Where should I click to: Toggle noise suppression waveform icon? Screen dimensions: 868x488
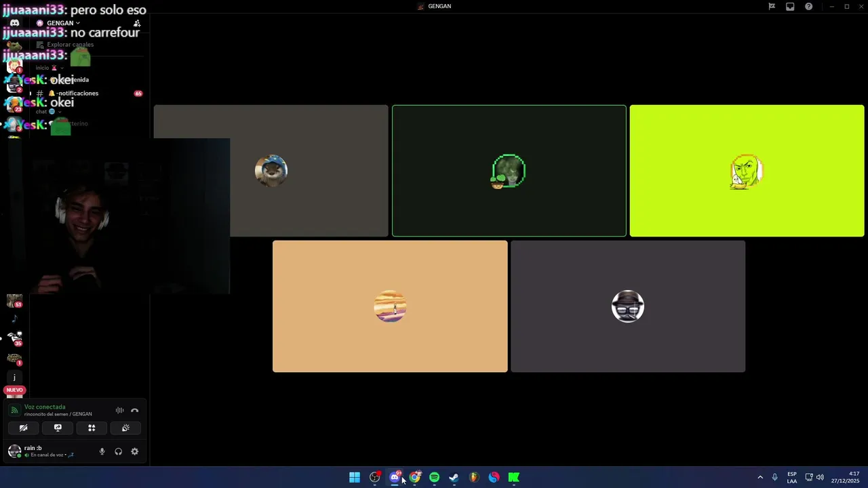pyautogui.click(x=119, y=410)
